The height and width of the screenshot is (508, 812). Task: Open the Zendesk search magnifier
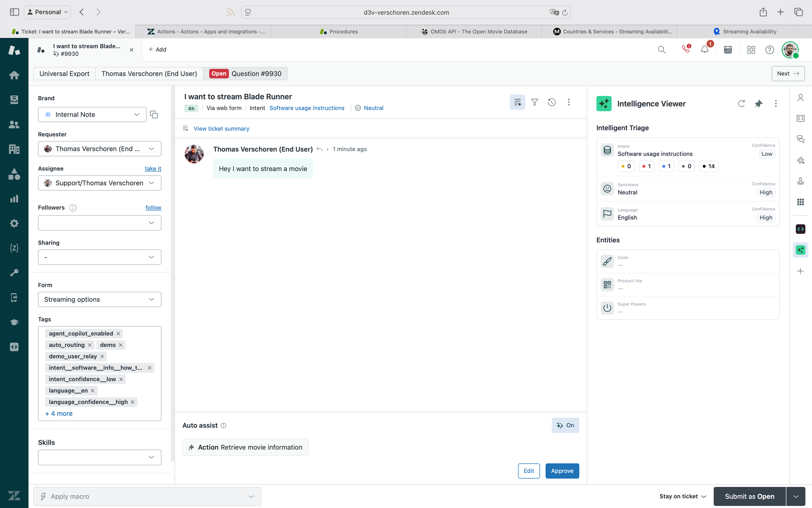tap(661, 50)
